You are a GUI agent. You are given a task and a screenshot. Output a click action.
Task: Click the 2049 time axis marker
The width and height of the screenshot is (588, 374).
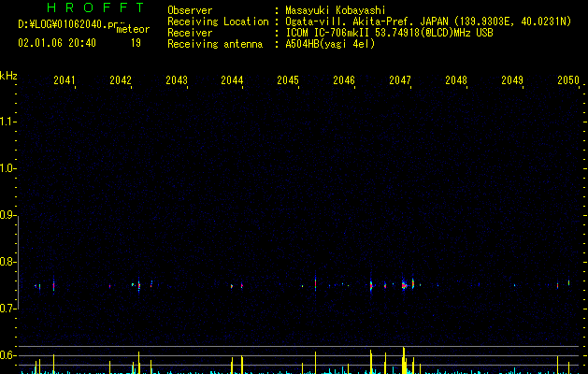tap(512, 79)
